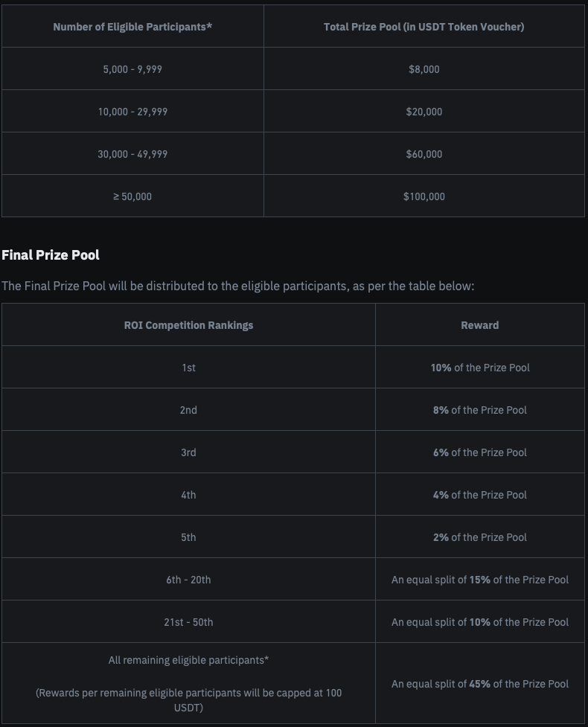
Task: Click the $100,000 prize pool value
Action: point(424,196)
